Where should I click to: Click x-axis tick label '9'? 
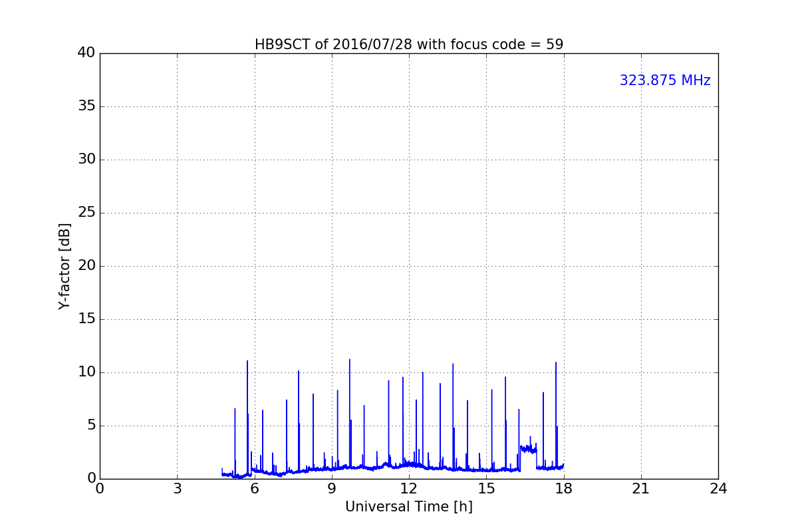(x=332, y=488)
